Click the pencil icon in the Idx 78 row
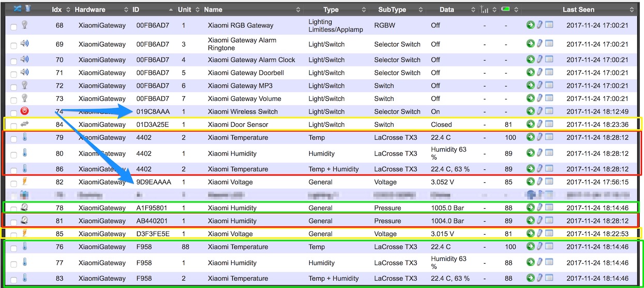The height and width of the screenshot is (288, 644). pos(540,208)
